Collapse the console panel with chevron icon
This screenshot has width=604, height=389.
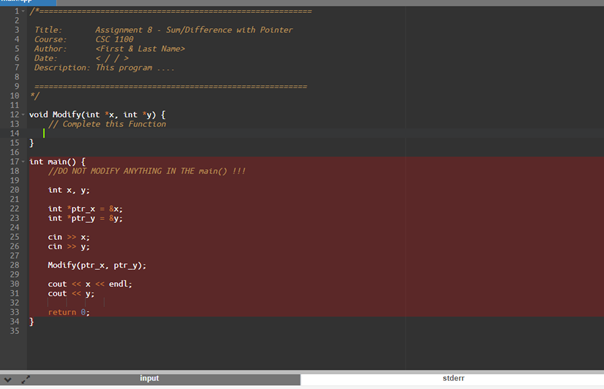click(8, 380)
